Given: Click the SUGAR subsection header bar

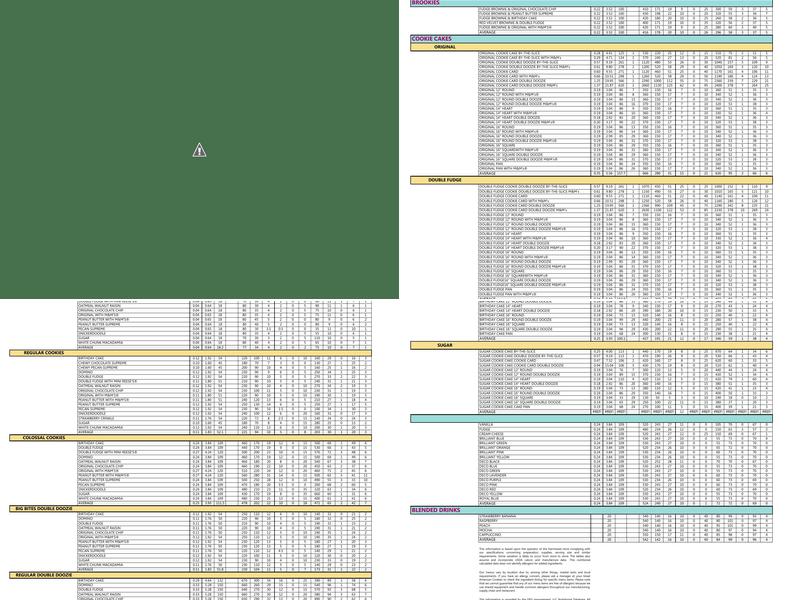Looking at the screenshot, I should (445, 345).
